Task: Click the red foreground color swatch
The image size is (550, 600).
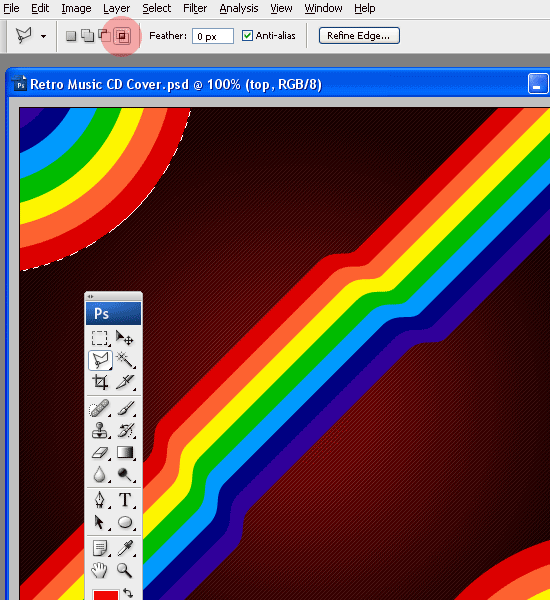Action: [106, 595]
